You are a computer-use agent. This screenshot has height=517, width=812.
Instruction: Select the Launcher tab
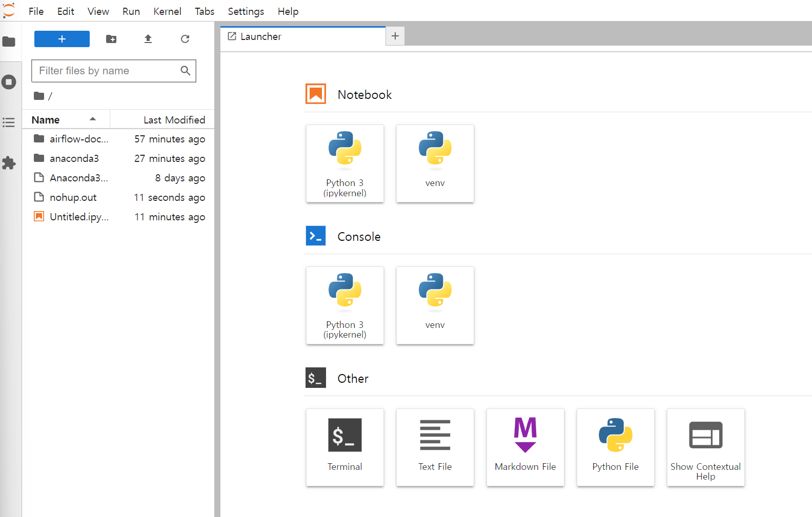303,36
